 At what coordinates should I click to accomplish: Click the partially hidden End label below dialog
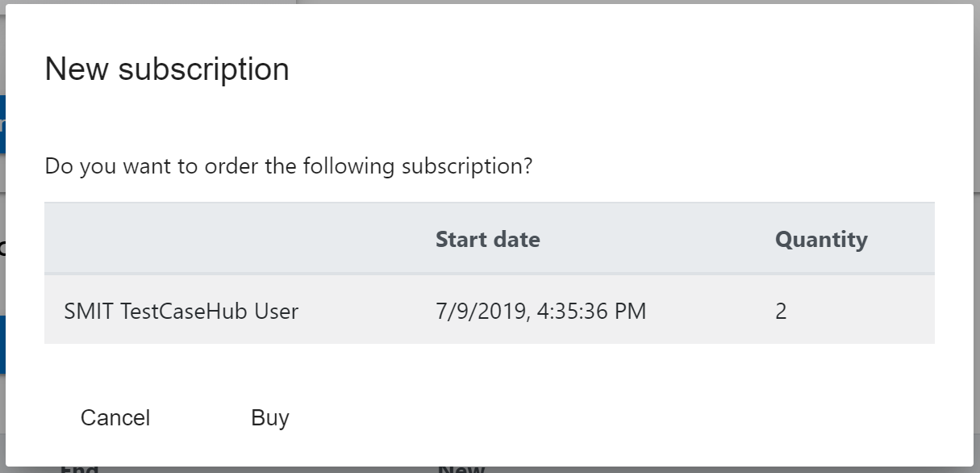79,469
